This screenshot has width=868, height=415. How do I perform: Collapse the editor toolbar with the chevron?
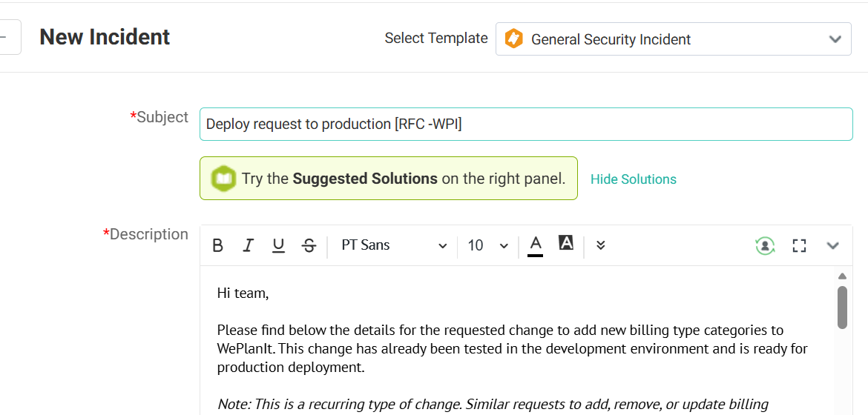tap(832, 246)
